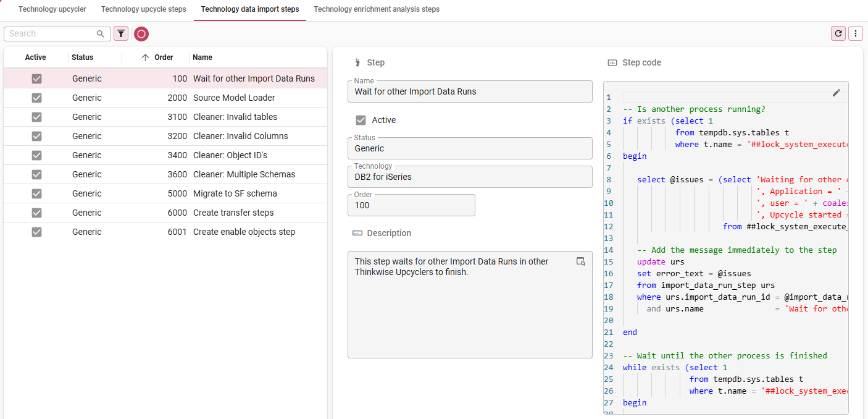Screen dimensions: 868x419
Task: Open the Status field showing Generic
Action: coord(470,148)
